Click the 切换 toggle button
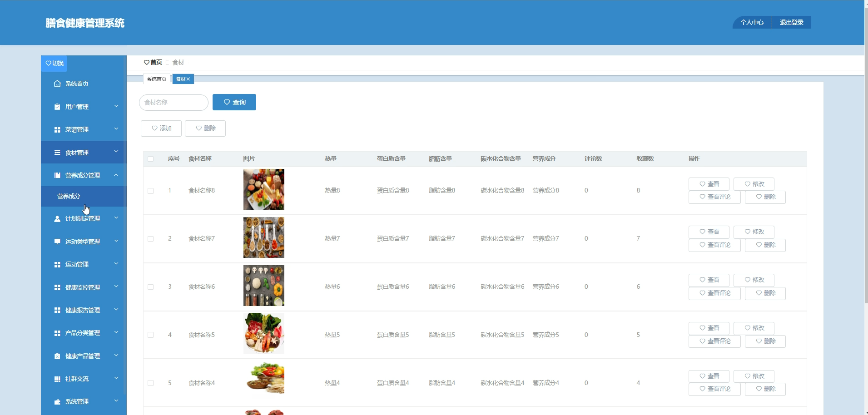The width and height of the screenshot is (868, 415). 54,63
